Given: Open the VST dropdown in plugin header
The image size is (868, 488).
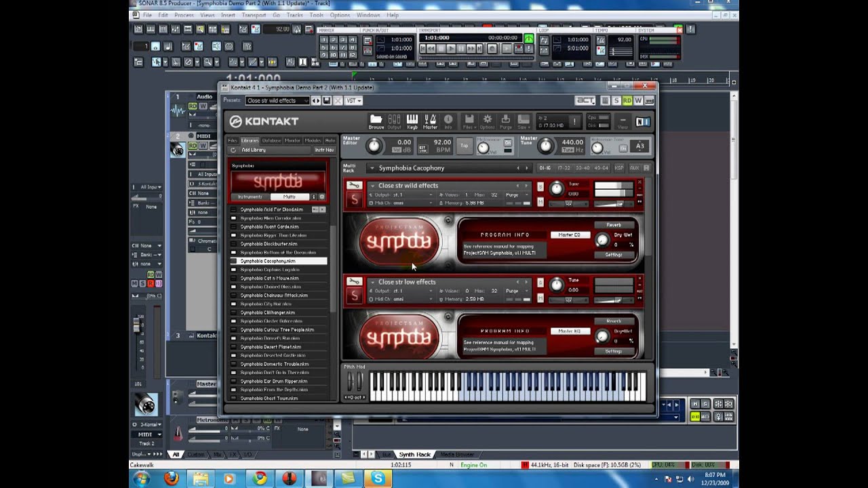Looking at the screenshot, I should [x=354, y=100].
